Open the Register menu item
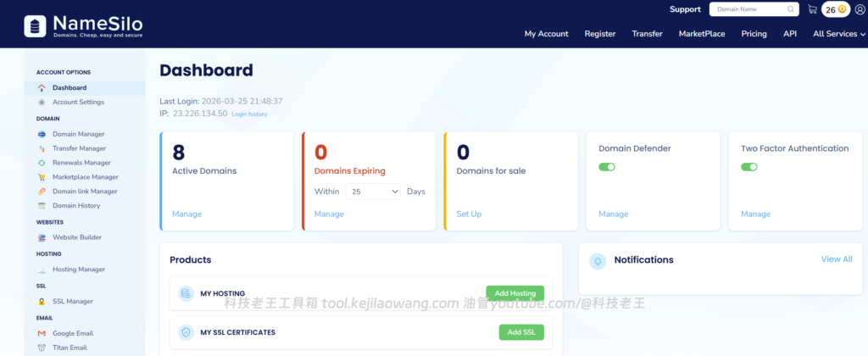This screenshot has width=868, height=356. 600,34
